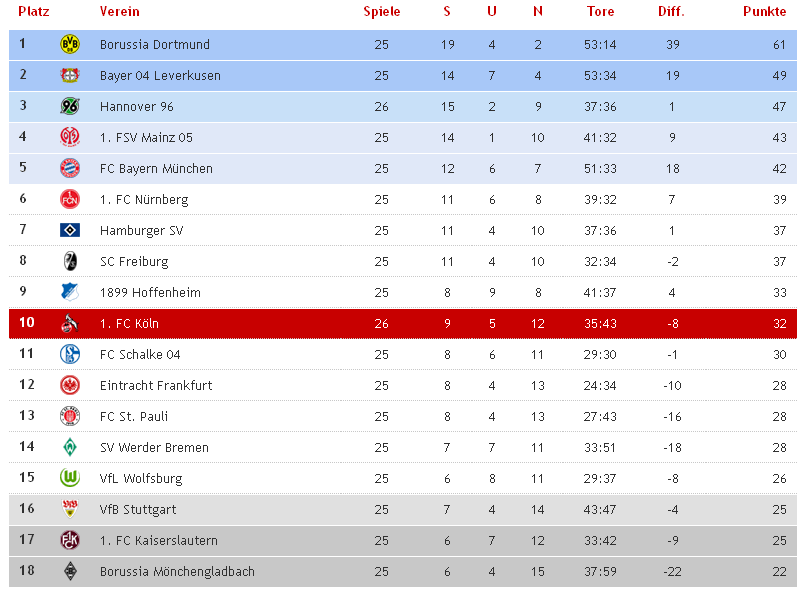Select the 1899 Hoffenheim team name
804x593 pixels.
pos(150,292)
